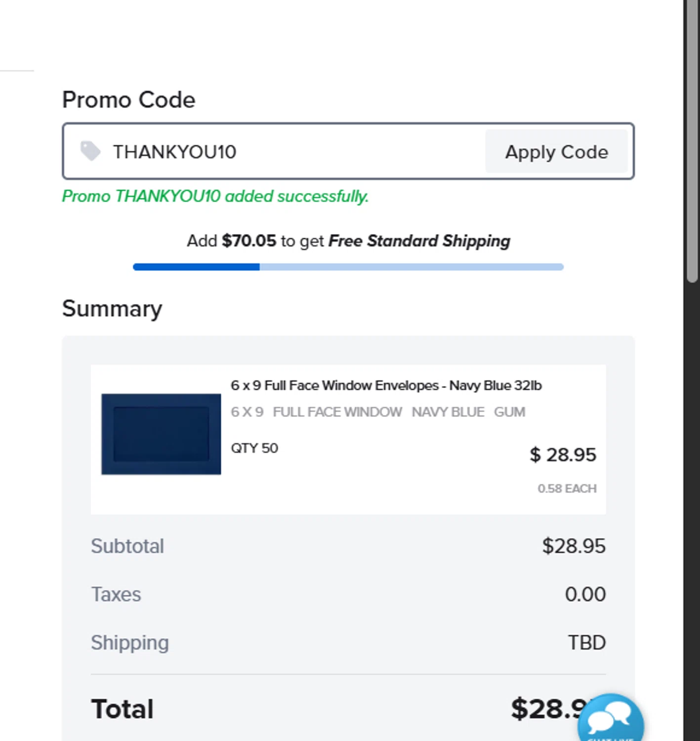This screenshot has width=700, height=741.
Task: Open the live chat bubble
Action: coord(611,720)
